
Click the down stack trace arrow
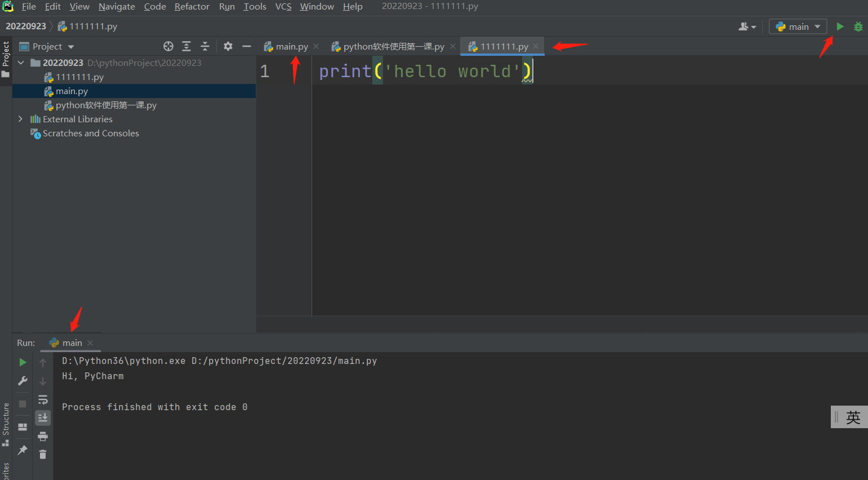(43, 381)
